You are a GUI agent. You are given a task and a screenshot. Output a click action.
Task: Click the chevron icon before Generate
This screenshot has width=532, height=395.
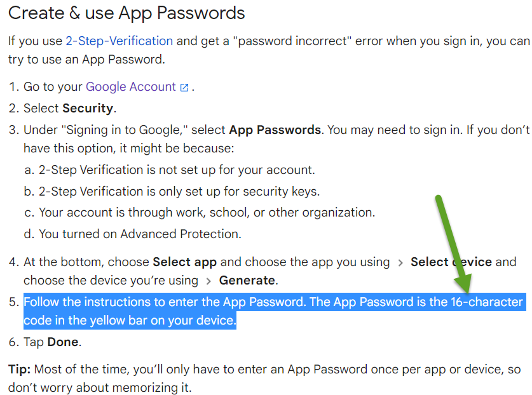click(x=208, y=281)
